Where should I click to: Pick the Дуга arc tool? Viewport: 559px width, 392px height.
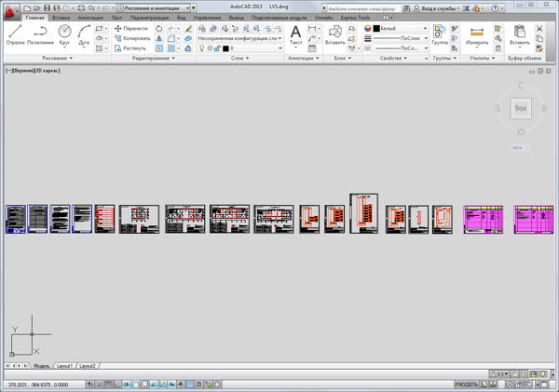(x=85, y=34)
